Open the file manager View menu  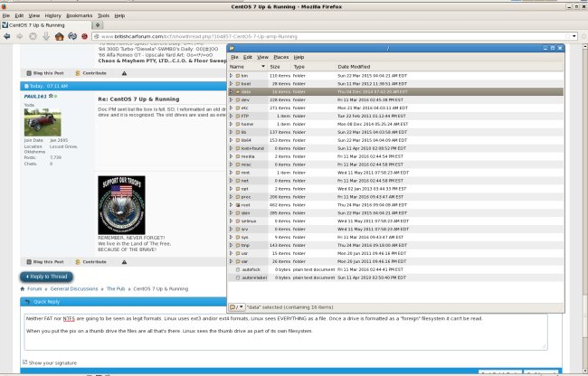point(262,57)
